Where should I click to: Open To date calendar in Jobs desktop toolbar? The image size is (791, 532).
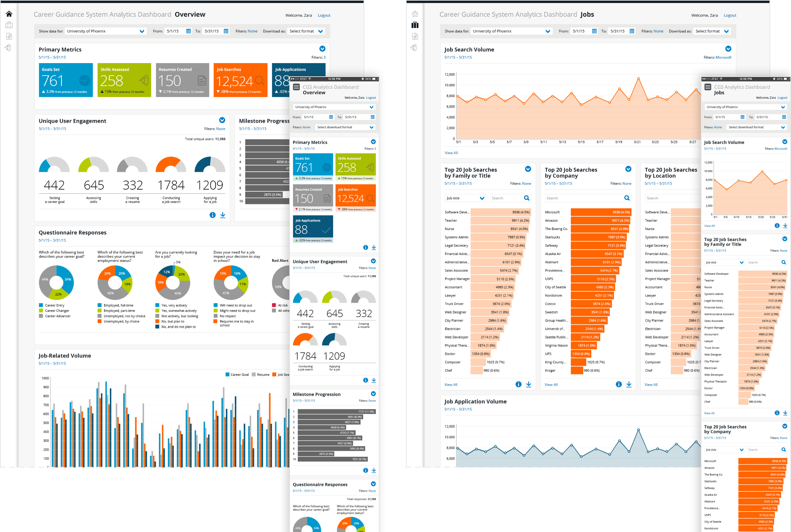[632, 31]
